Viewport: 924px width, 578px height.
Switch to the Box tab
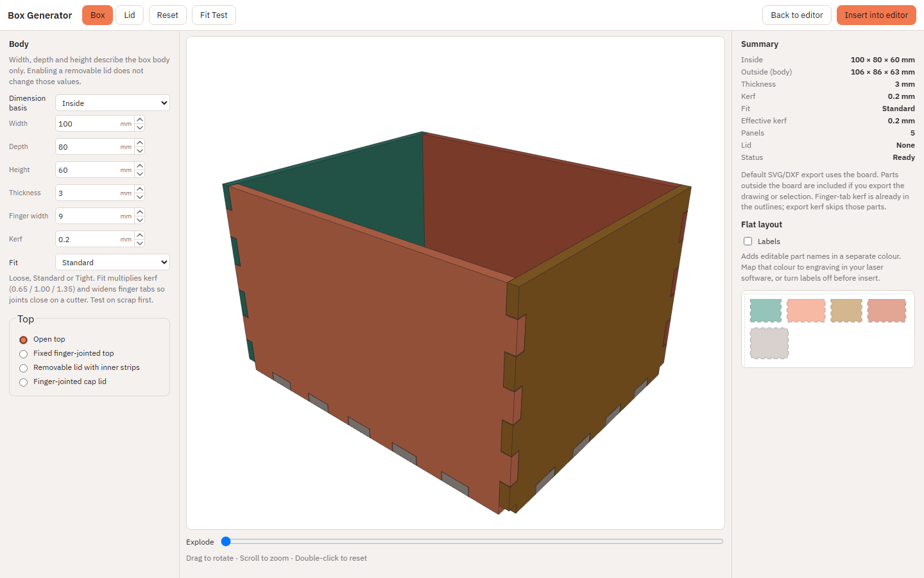(98, 15)
